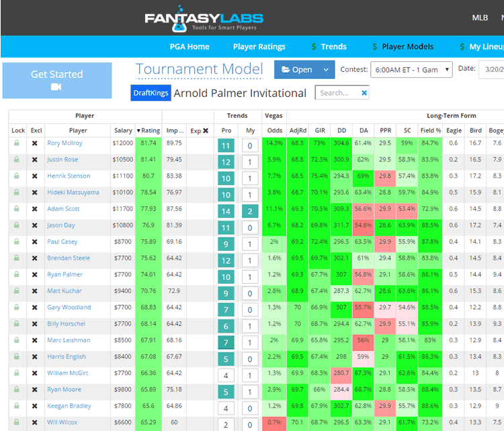Viewport: 504px width, 431px height.
Task: Lock Adam Scott in the lineup
Action: (x=17, y=208)
